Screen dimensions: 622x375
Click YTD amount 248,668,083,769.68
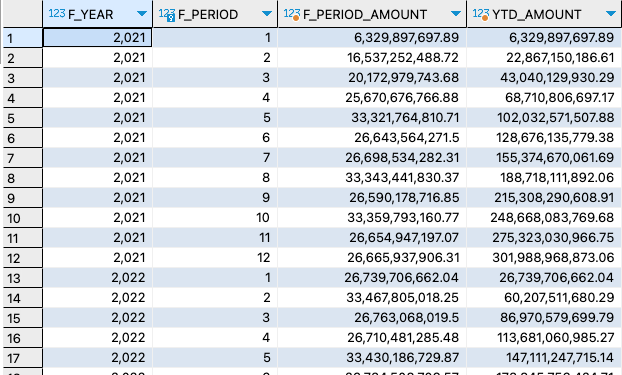click(x=545, y=218)
